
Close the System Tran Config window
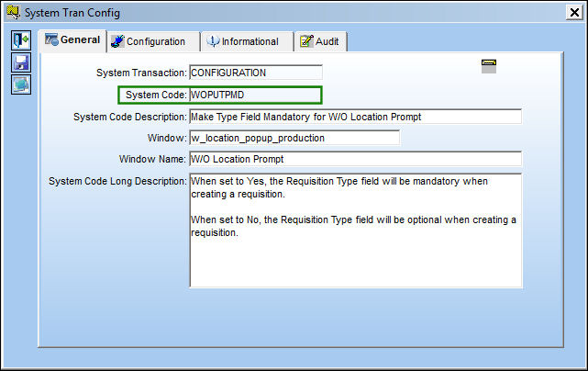pos(574,13)
